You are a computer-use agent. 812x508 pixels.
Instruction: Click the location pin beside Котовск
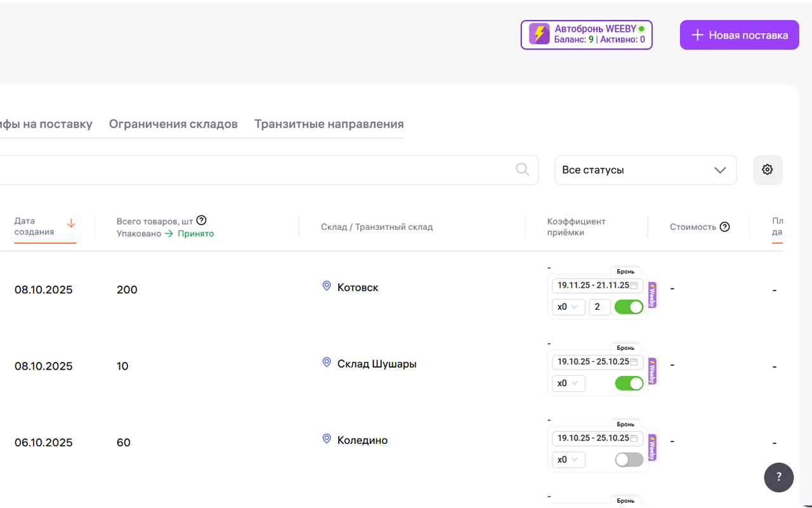(327, 286)
